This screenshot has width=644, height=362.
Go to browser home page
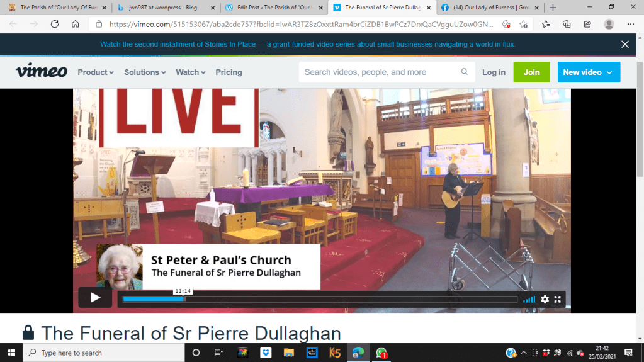(76, 24)
